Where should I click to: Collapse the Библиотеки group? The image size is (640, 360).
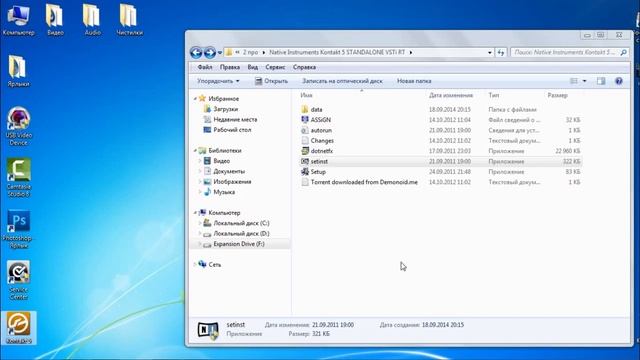tap(195, 151)
